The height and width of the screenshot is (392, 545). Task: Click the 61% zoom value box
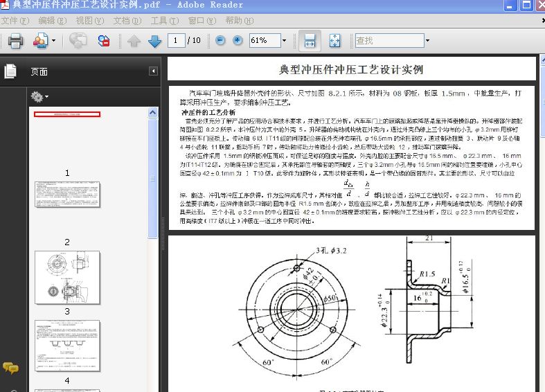point(265,40)
